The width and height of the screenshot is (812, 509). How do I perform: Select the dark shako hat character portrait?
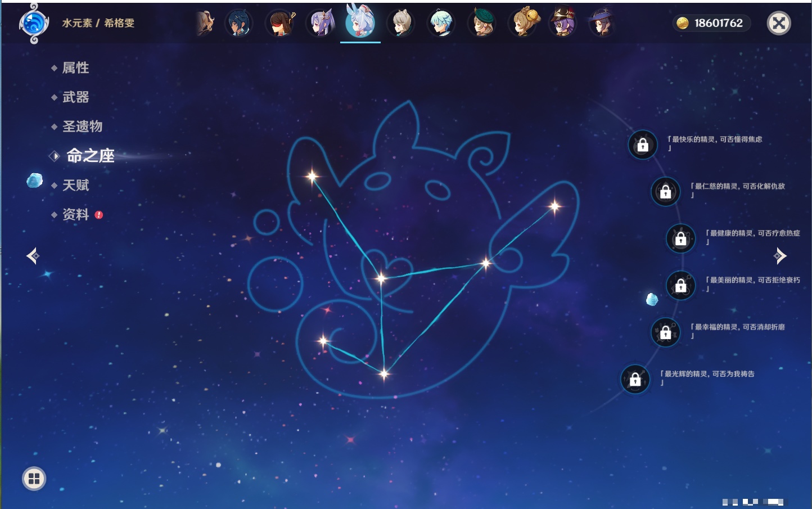563,22
